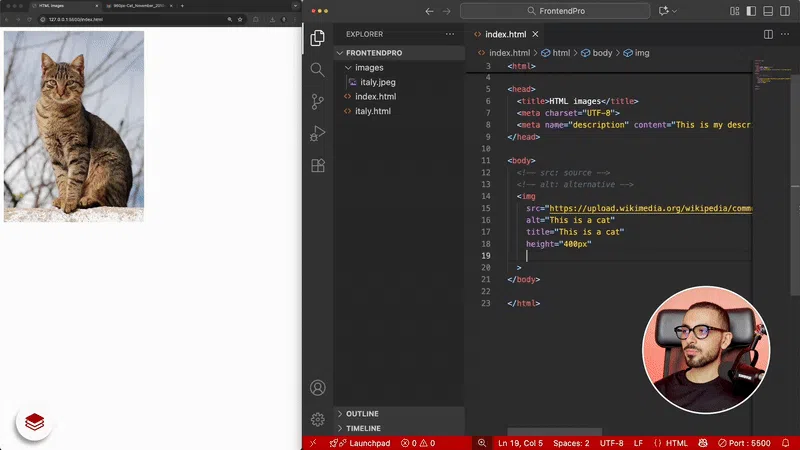Open the notifications bell in status bar

(x=788, y=443)
